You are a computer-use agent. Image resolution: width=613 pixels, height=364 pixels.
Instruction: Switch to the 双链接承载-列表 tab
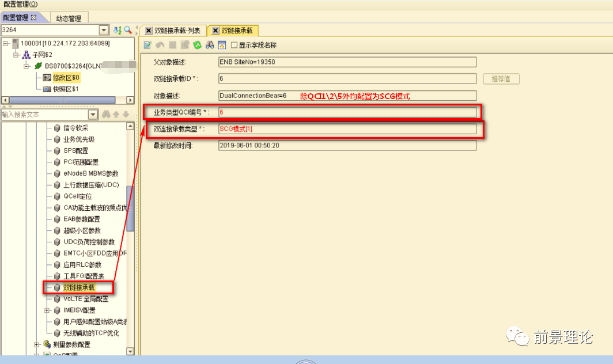coord(177,31)
